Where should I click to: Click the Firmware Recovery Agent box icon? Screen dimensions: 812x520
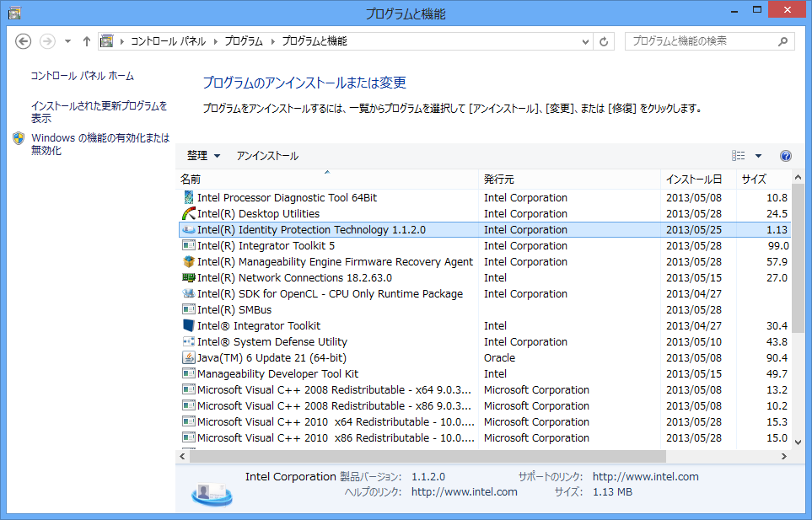click(x=189, y=262)
